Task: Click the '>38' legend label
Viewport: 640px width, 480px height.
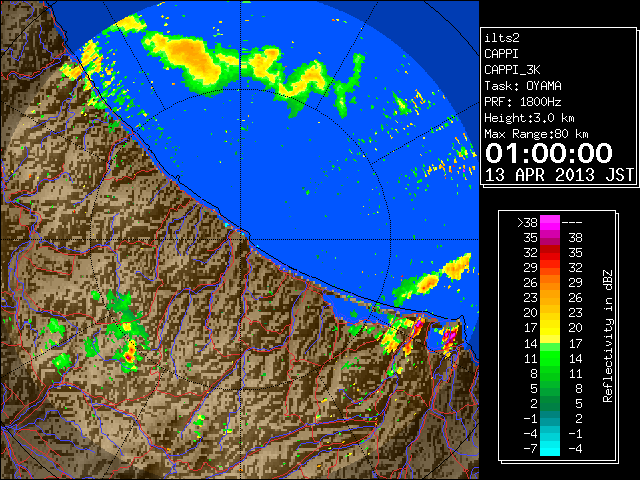Action: coord(527,223)
